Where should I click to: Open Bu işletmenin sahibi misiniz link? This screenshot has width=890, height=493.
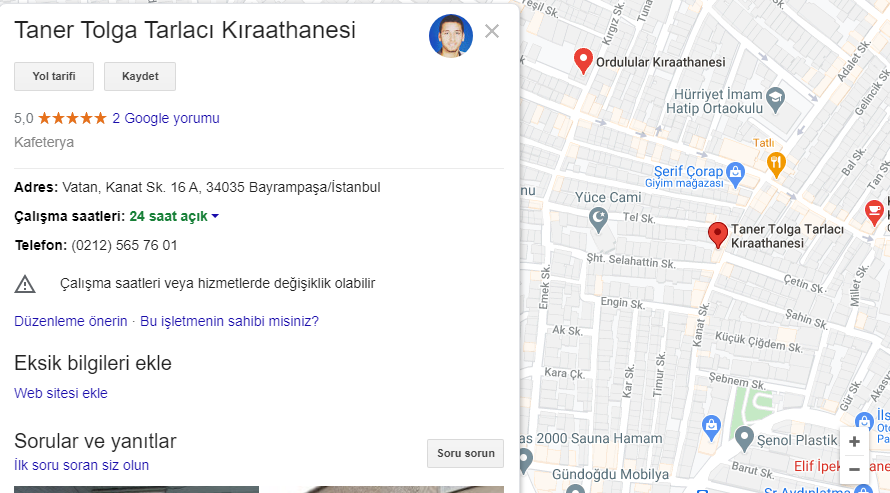click(229, 321)
